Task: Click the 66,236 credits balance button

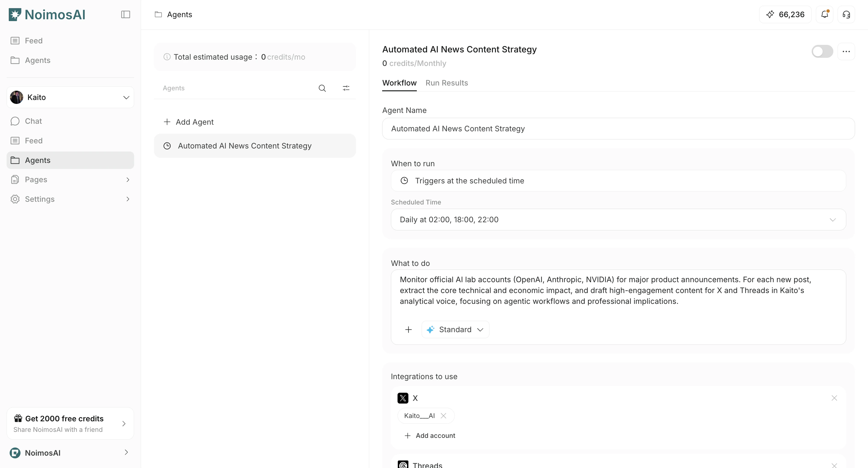Action: [x=785, y=14]
